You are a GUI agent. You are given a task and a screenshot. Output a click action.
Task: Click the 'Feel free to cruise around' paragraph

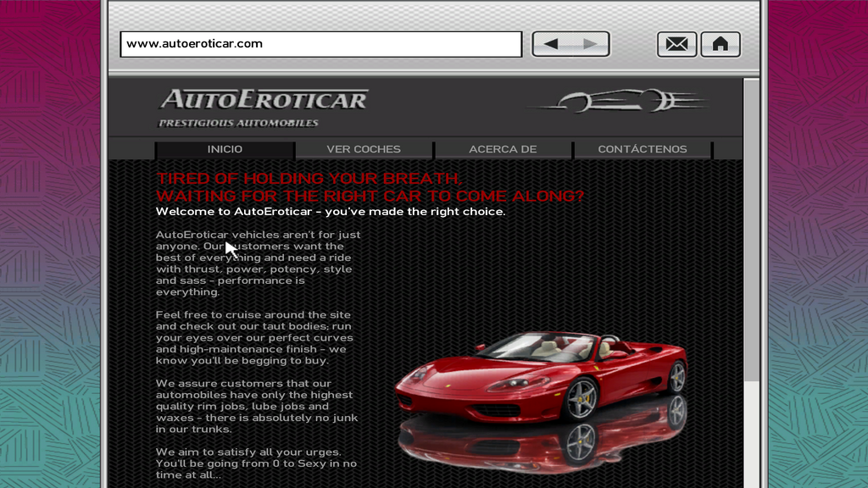pyautogui.click(x=254, y=337)
